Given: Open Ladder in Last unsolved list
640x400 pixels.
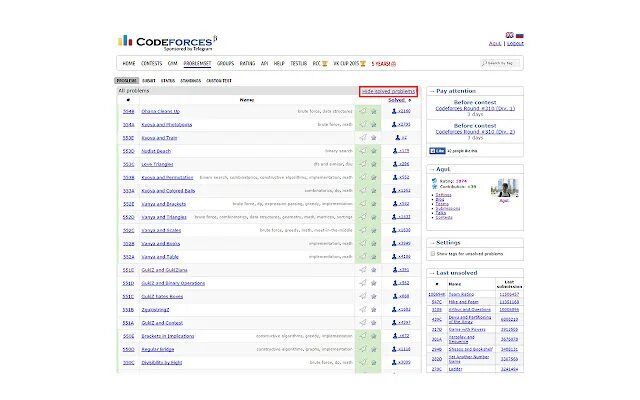Looking at the screenshot, I should (x=456, y=369).
